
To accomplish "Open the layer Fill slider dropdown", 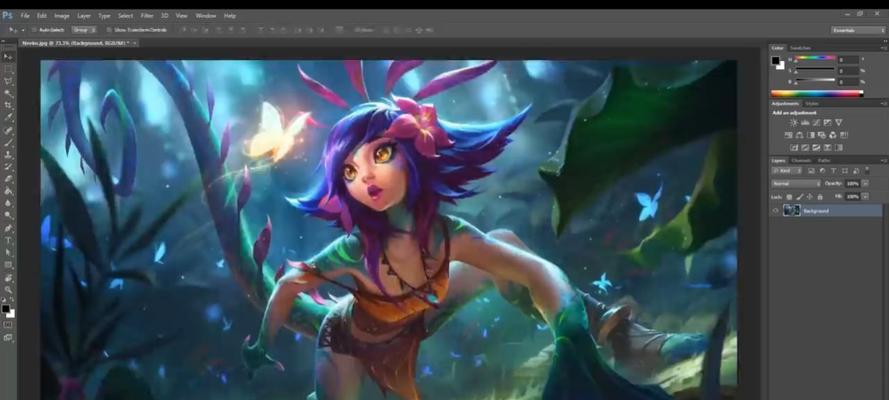I will [865, 197].
